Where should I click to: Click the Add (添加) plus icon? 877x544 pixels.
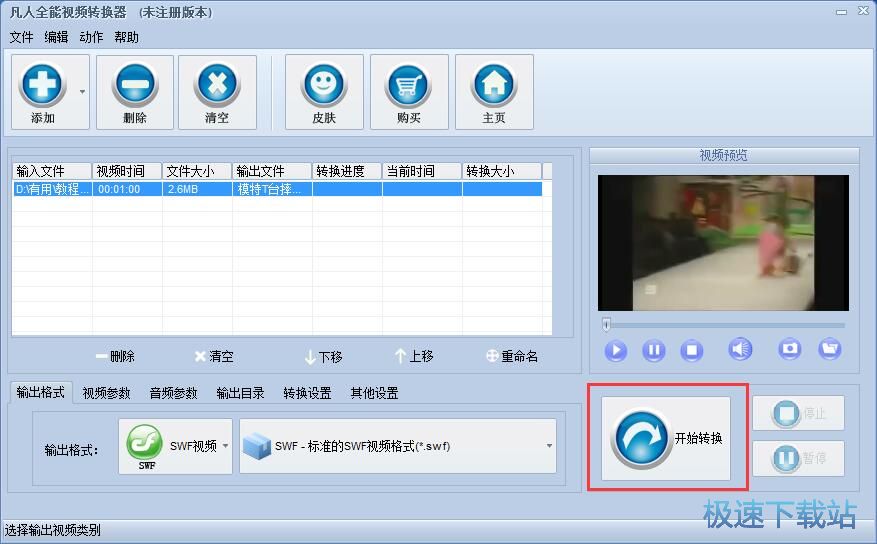42,83
